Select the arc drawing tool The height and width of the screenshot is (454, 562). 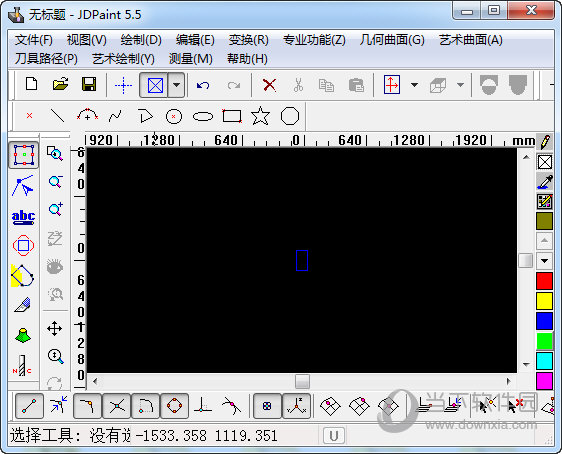87,115
